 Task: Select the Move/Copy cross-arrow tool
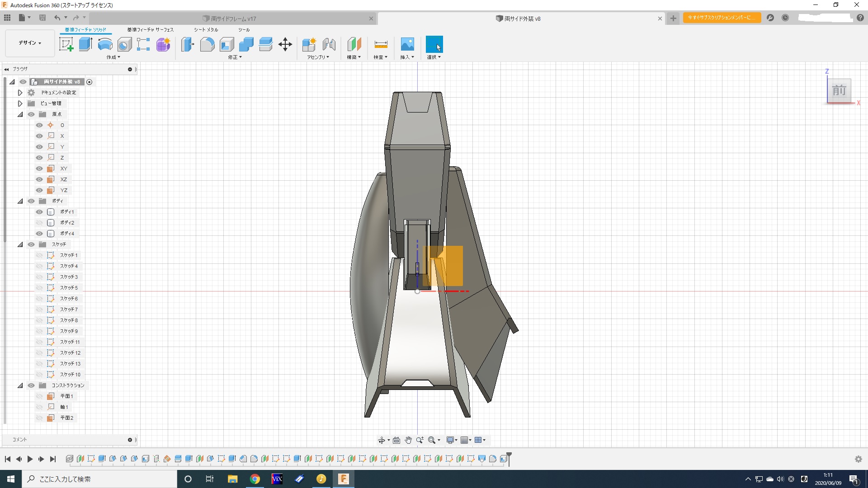click(285, 44)
